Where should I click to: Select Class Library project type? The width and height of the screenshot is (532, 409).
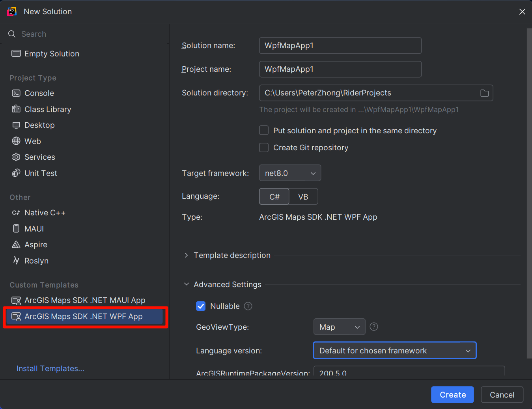click(85, 109)
